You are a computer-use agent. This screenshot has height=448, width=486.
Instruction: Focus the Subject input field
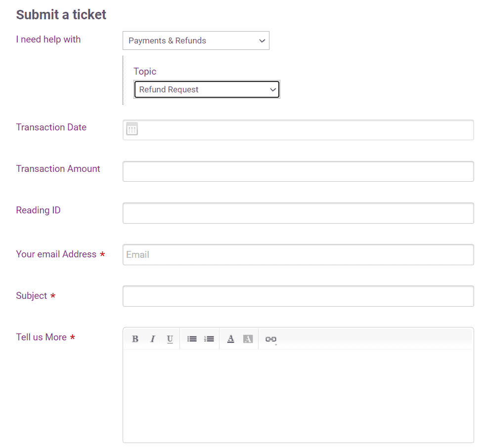[x=298, y=296]
